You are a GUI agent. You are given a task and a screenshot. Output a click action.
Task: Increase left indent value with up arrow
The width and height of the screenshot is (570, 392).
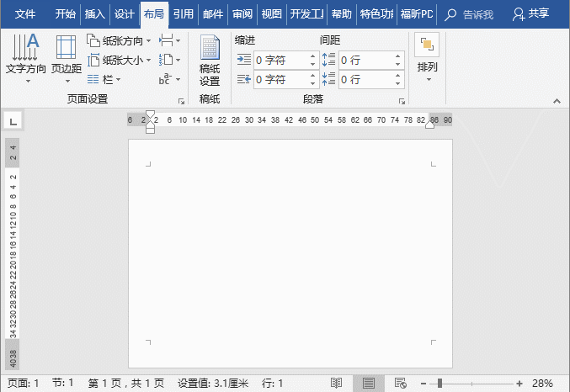click(312, 56)
